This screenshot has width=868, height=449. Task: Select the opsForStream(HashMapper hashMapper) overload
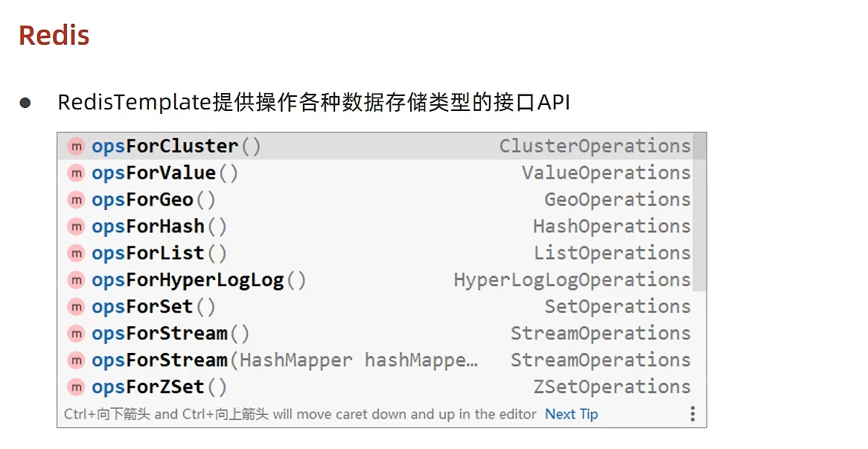[x=284, y=360]
